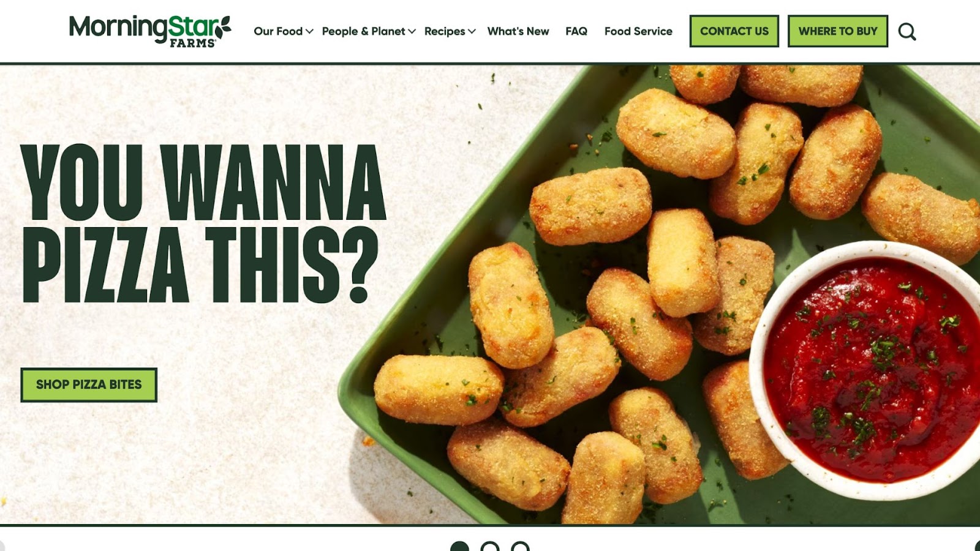
Task: Click the 'You Wanna Pizza This?' headline
Action: pos(204,223)
